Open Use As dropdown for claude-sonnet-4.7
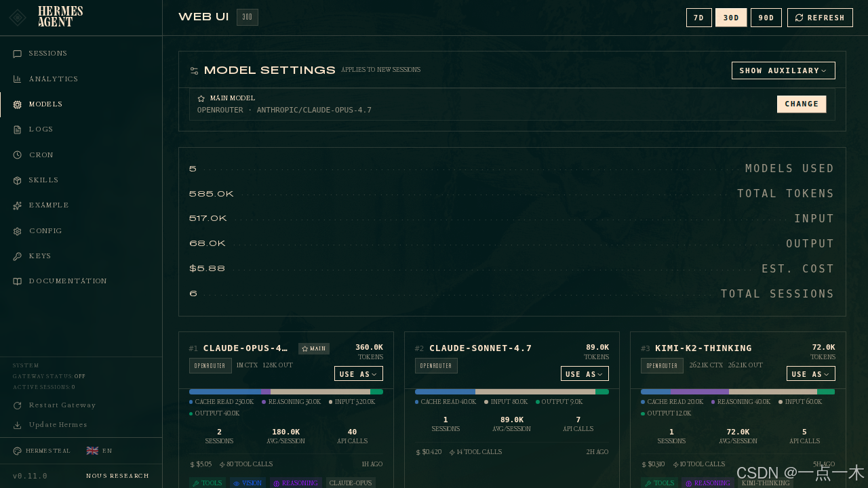The height and width of the screenshot is (488, 868). click(585, 374)
